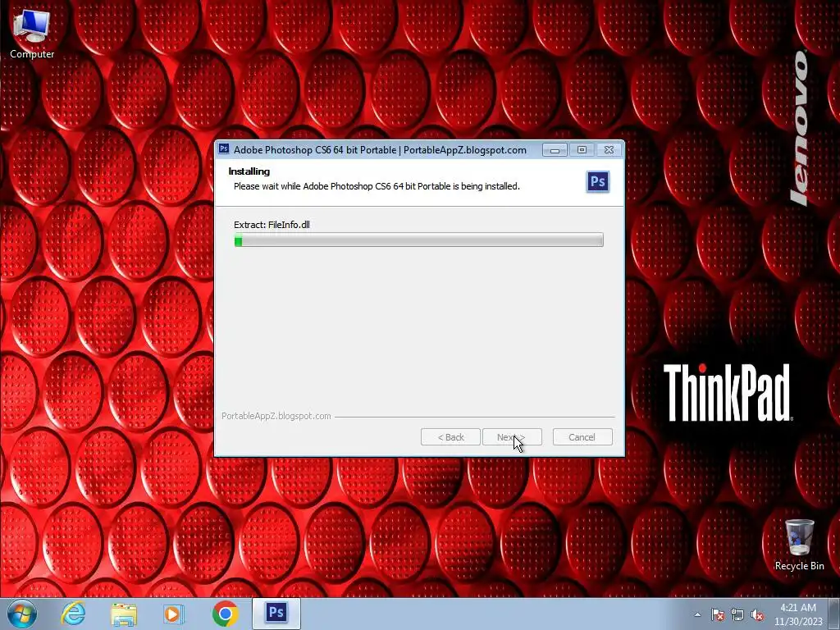Launch Google Chrome from taskbar
840x630 pixels.
(x=225, y=614)
